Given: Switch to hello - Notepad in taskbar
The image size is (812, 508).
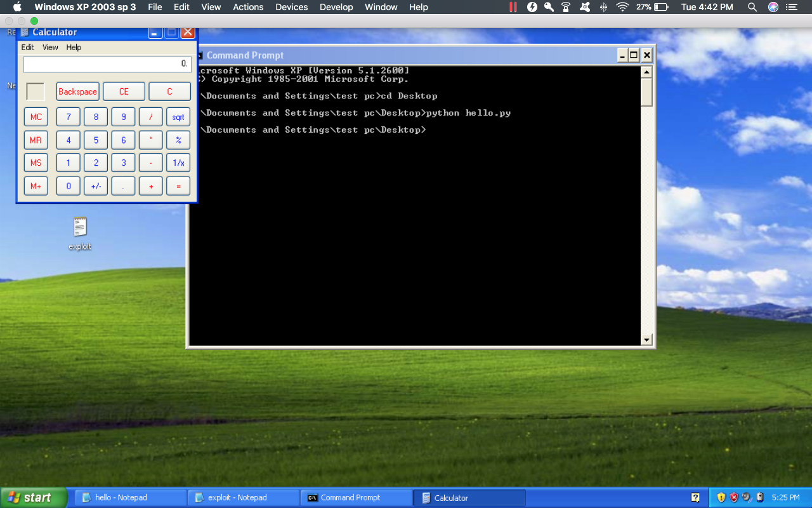Looking at the screenshot, I should tap(131, 498).
